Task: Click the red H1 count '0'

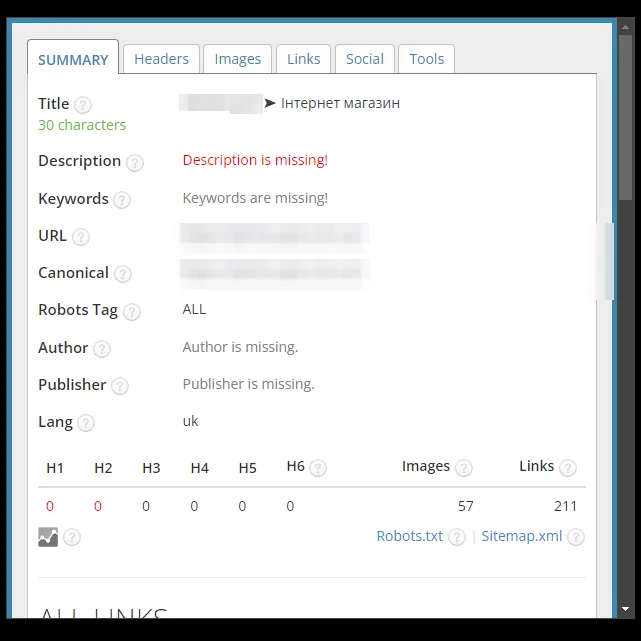Action: [50, 506]
